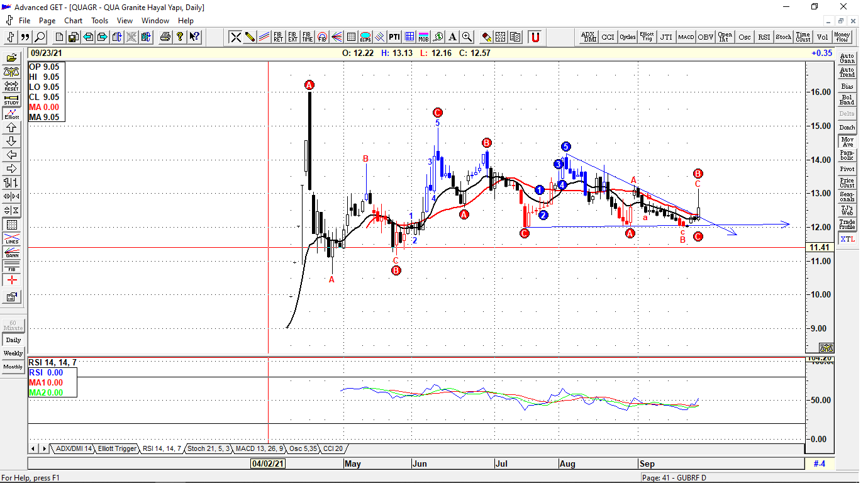Toggle the Bias overlay button

(x=847, y=86)
